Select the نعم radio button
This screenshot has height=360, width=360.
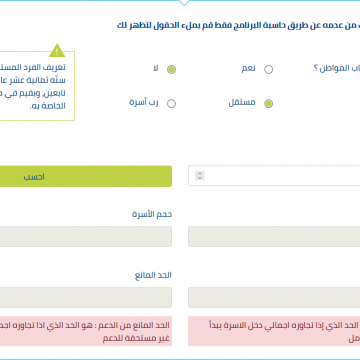pyautogui.click(x=268, y=69)
